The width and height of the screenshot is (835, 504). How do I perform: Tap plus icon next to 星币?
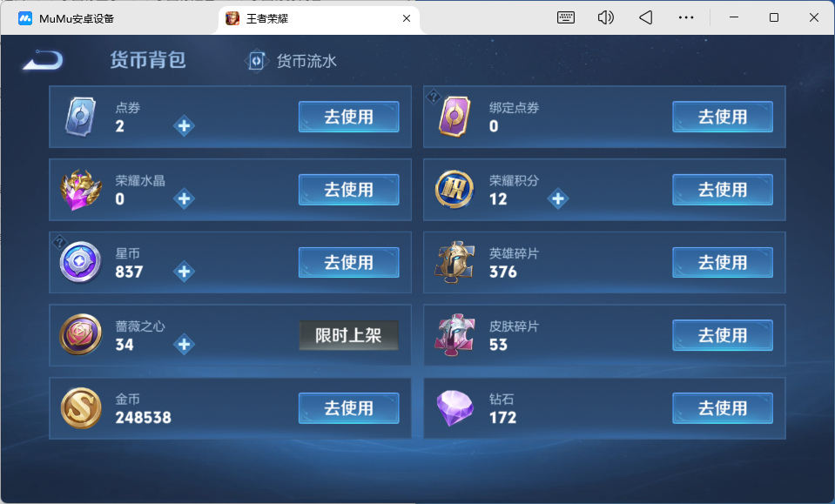(184, 272)
